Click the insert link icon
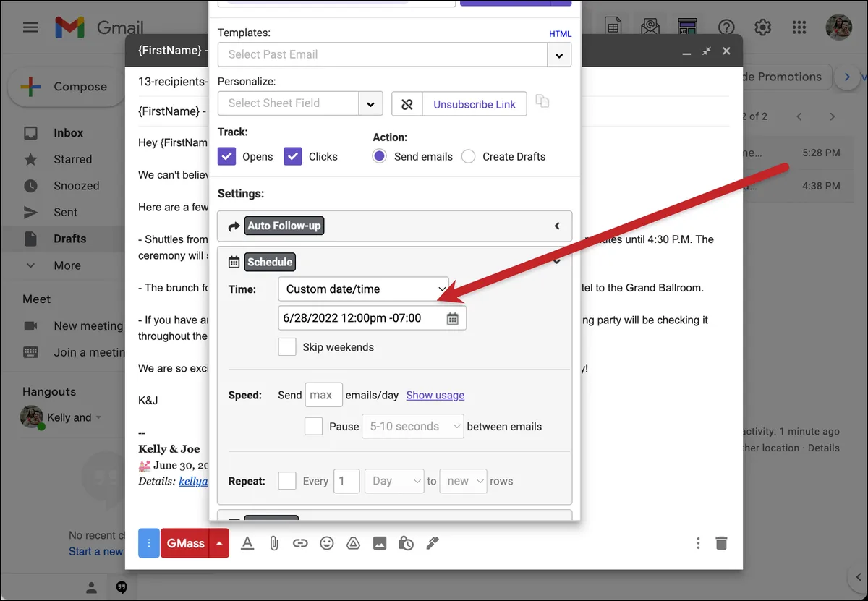This screenshot has height=601, width=868. [300, 543]
